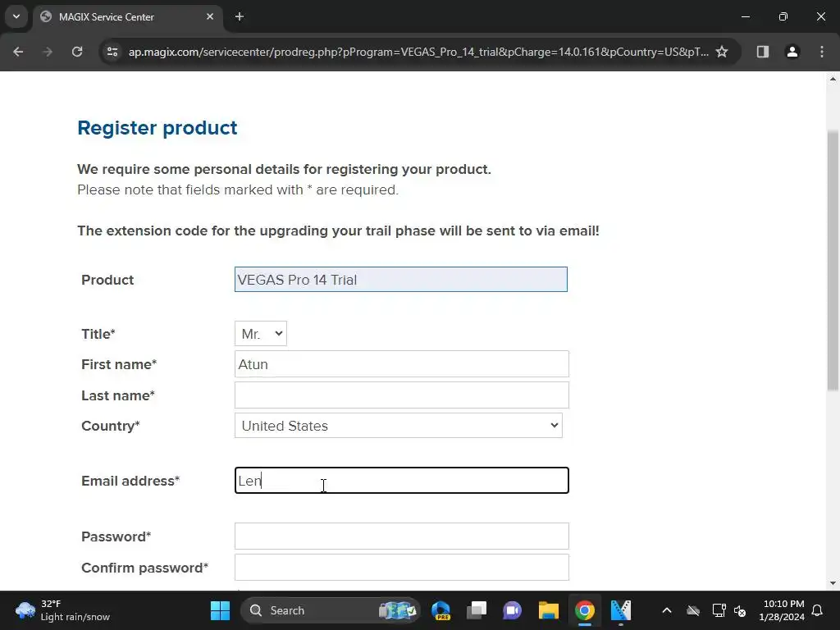Open File Explorer from taskbar
Screen dimensions: 840x630
(x=549, y=610)
